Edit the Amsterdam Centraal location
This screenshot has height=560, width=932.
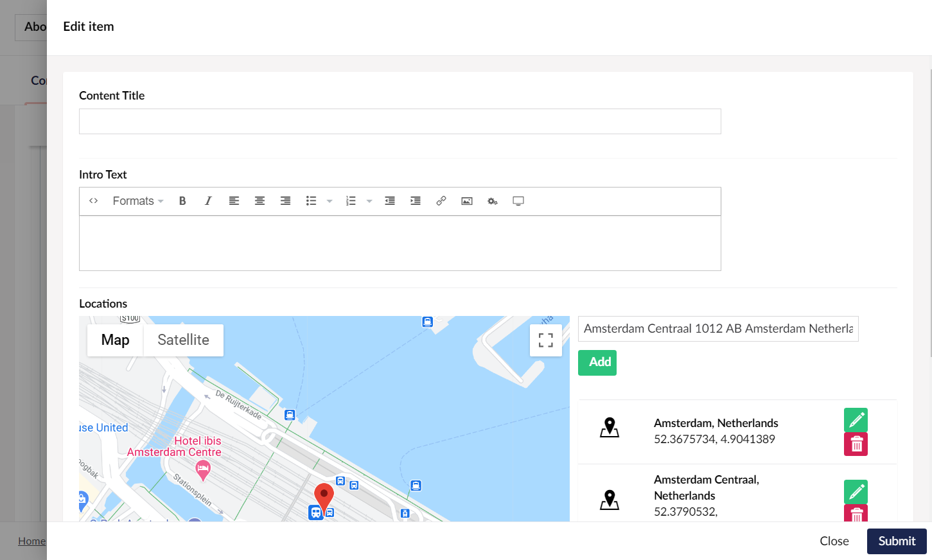point(856,492)
